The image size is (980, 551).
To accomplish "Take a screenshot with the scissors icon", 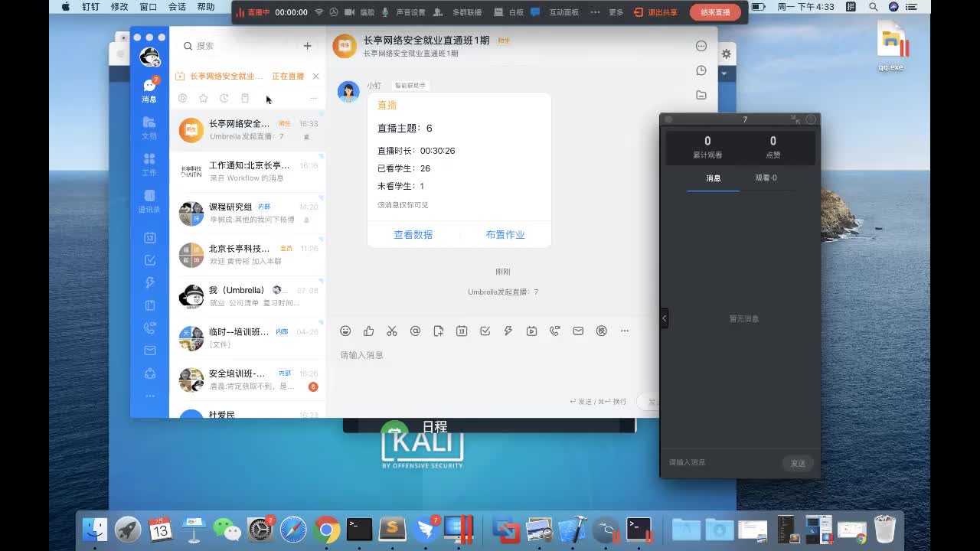I will pyautogui.click(x=392, y=331).
